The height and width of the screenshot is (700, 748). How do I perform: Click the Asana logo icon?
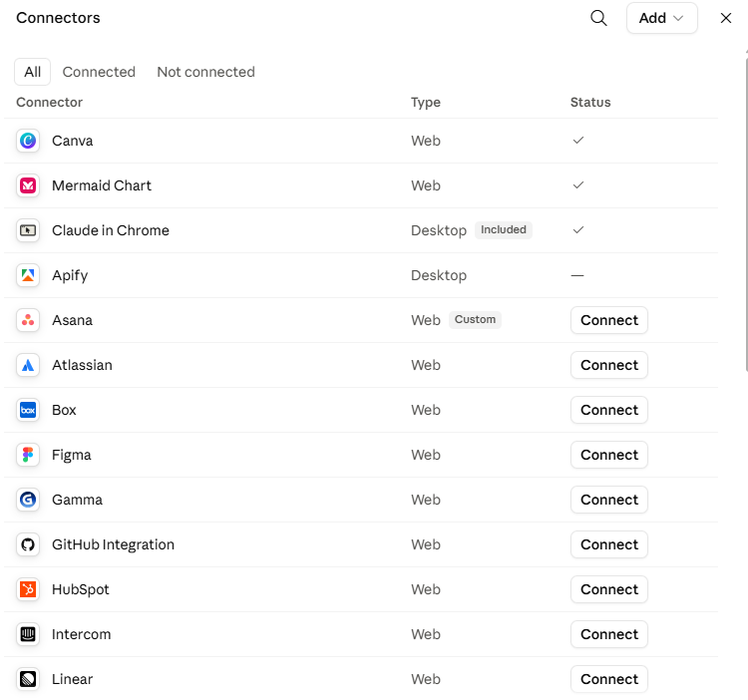click(28, 320)
